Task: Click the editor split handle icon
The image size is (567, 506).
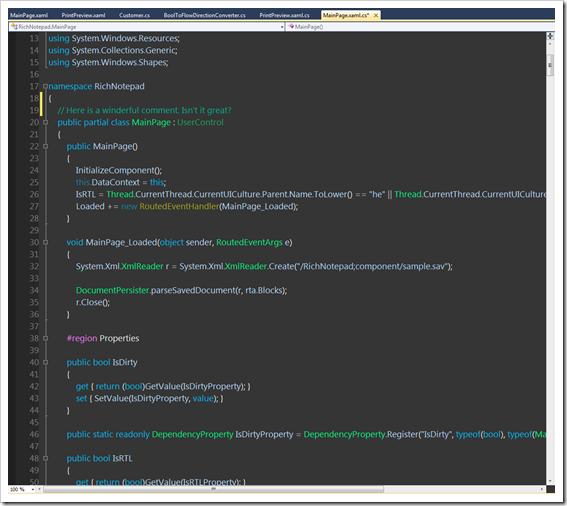Action: 550,36
